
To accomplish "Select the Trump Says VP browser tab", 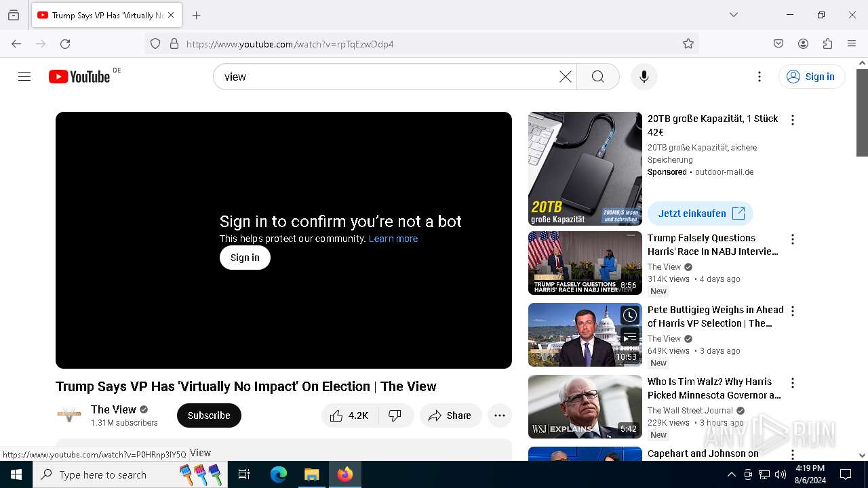I will point(106,15).
